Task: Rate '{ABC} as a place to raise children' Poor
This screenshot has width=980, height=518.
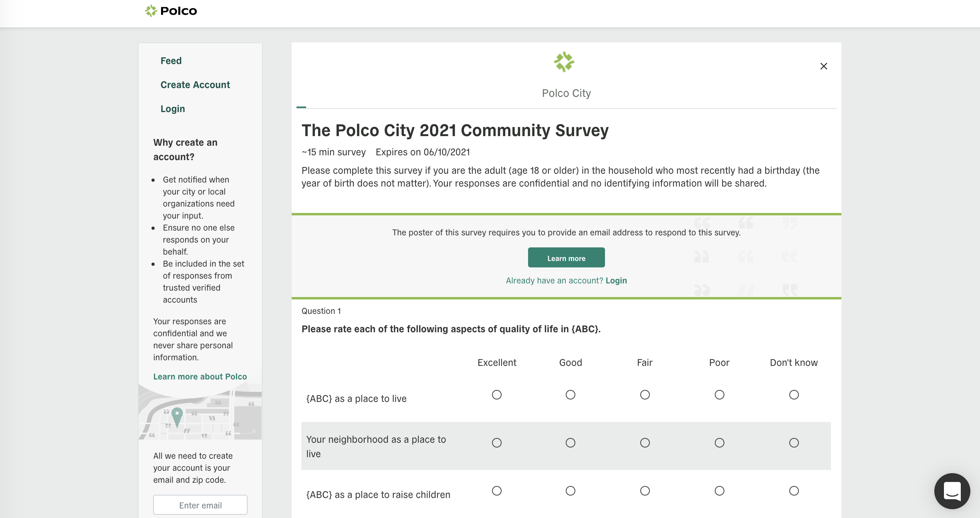Action: (720, 491)
